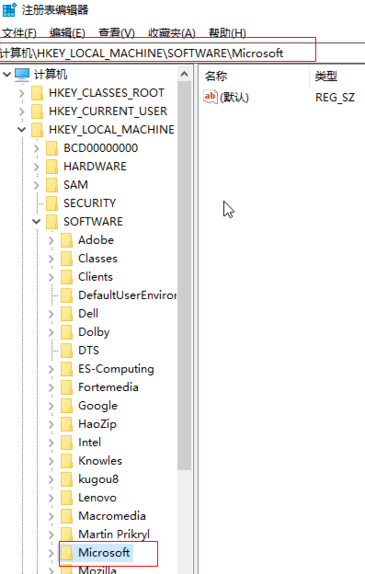The width and height of the screenshot is (365, 574).
Task: Click the HKEY_CURRENT_USER folder icon
Action: tap(37, 112)
